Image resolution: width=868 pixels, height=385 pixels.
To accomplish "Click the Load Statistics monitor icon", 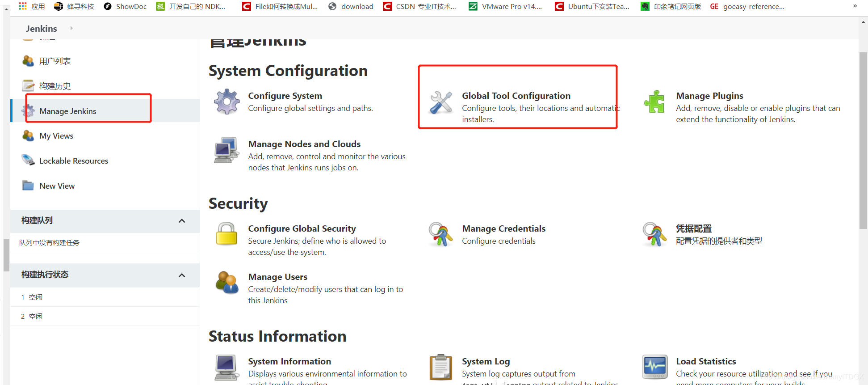I will point(655,367).
